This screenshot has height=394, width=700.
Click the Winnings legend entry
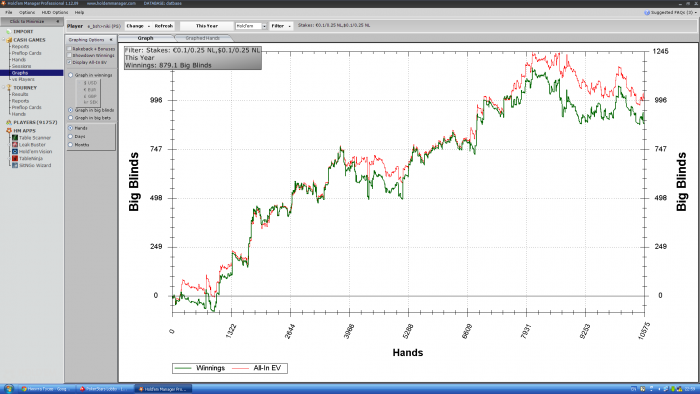[x=200, y=368]
